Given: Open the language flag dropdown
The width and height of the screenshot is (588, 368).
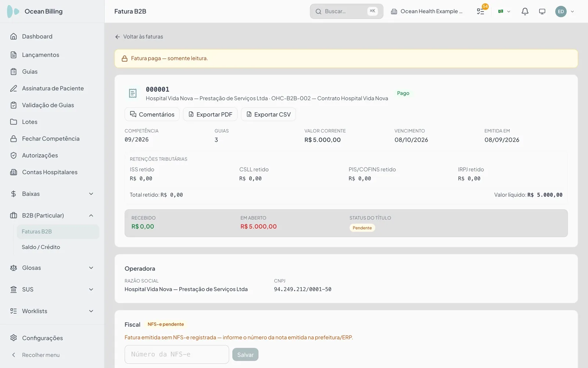Looking at the screenshot, I should point(504,11).
